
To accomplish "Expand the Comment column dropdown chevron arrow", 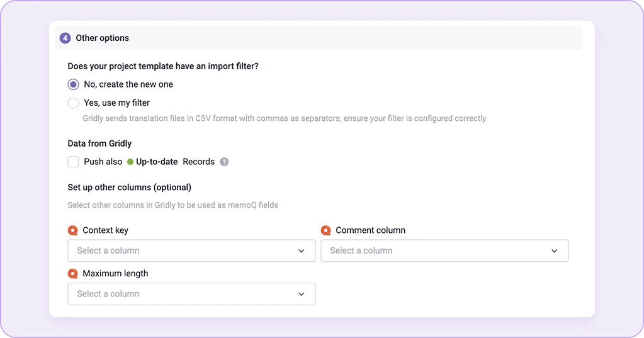I will 555,251.
